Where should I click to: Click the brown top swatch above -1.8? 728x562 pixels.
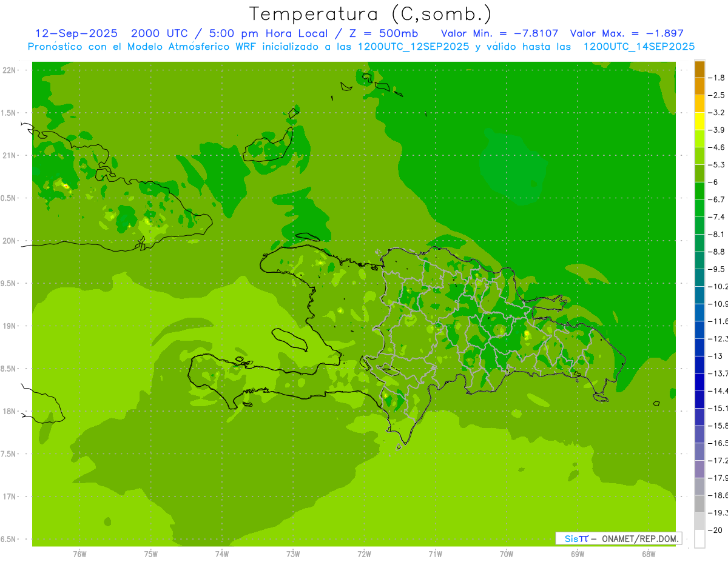point(699,70)
